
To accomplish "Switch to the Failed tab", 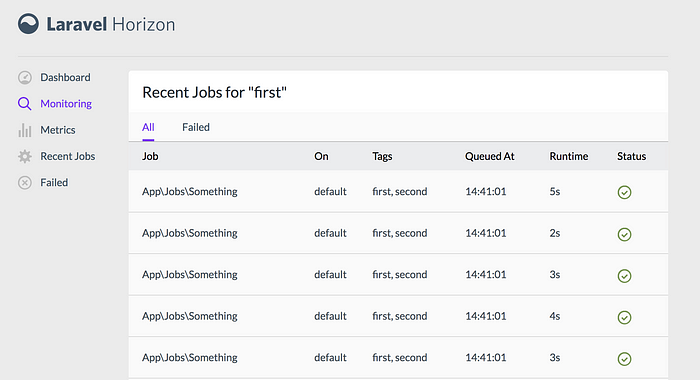I will pos(196,127).
